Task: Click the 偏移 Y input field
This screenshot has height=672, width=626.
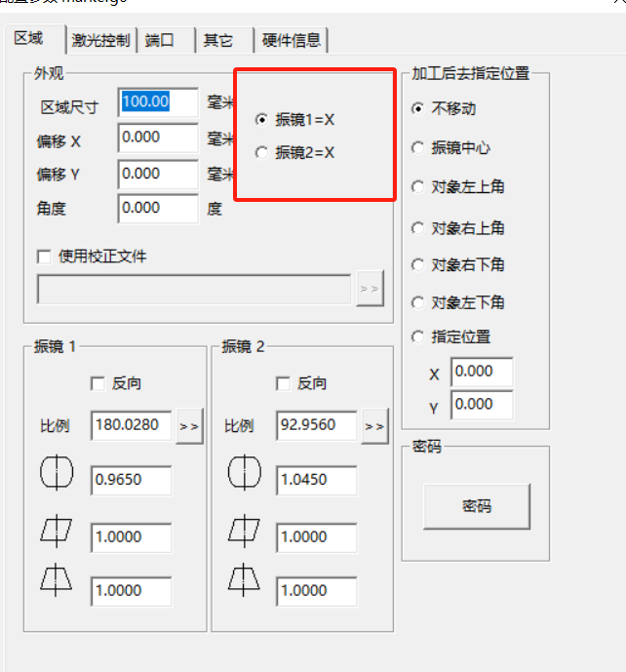Action: point(158,175)
